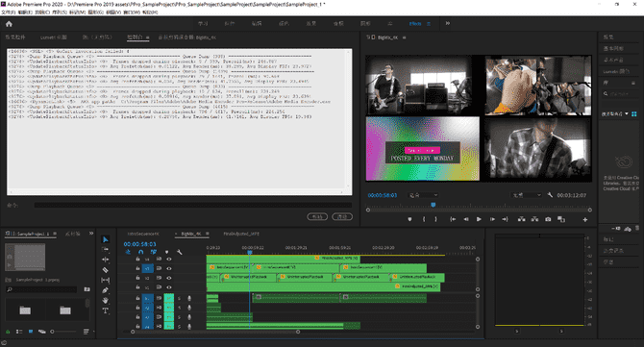This screenshot has height=347, width=644.
Task: Select the Razor tool
Action: tap(105, 270)
